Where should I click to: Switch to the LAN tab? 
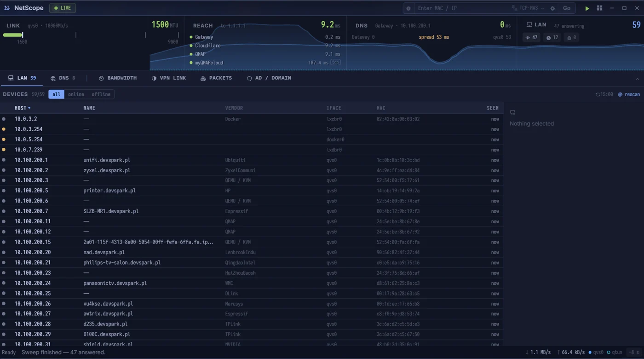22,78
